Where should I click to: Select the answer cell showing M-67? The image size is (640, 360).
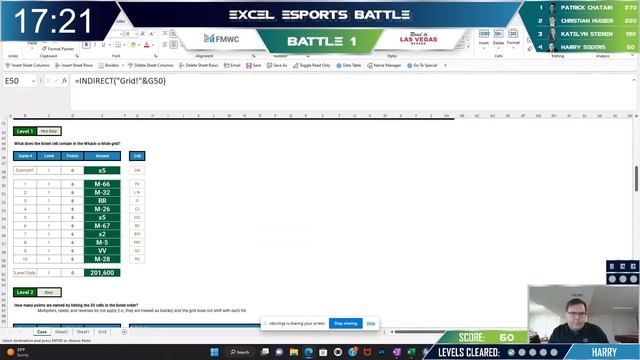(x=102, y=226)
